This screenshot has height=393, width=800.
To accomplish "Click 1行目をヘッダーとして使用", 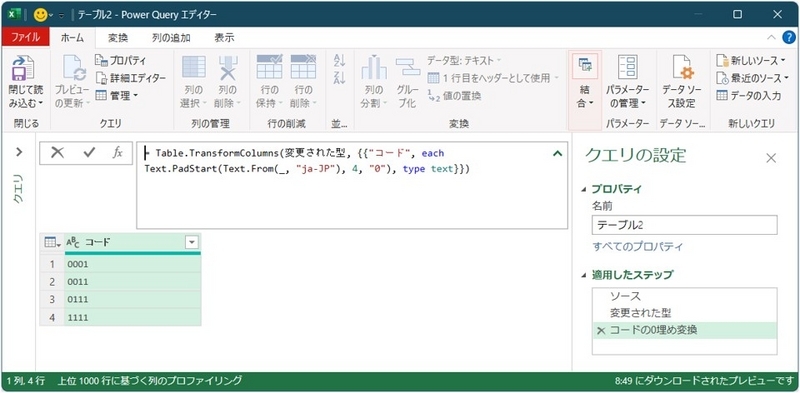I will (493, 78).
